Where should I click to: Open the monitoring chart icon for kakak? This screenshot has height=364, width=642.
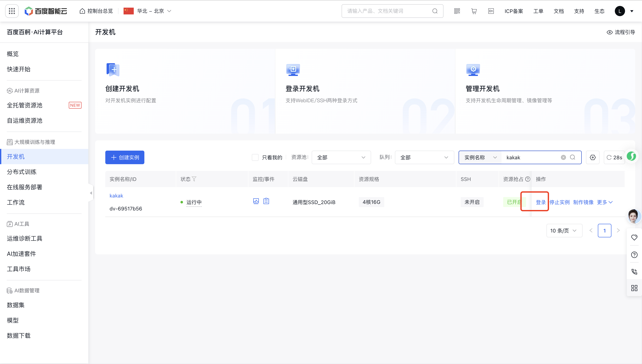(x=256, y=201)
